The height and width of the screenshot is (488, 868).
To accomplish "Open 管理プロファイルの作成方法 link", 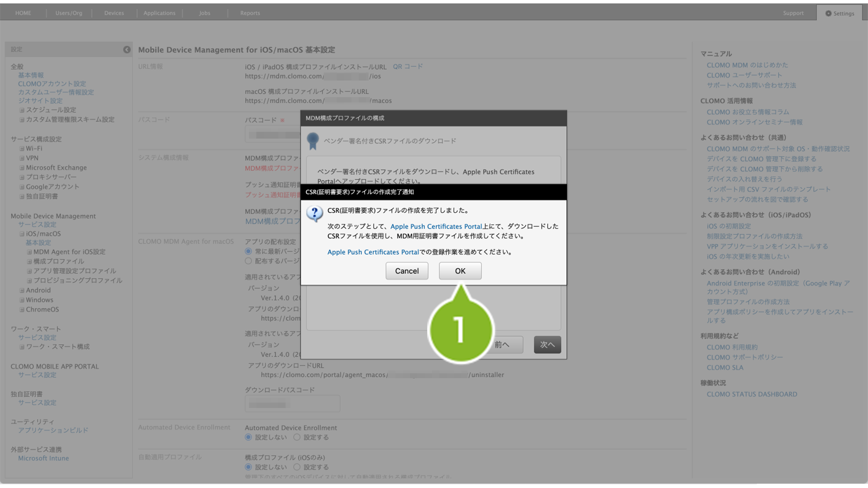I will pyautogui.click(x=748, y=302).
